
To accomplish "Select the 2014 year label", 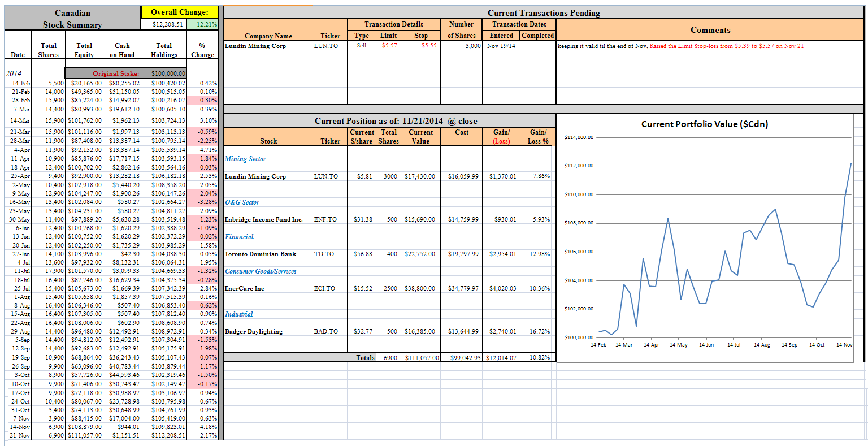I will (x=14, y=73).
